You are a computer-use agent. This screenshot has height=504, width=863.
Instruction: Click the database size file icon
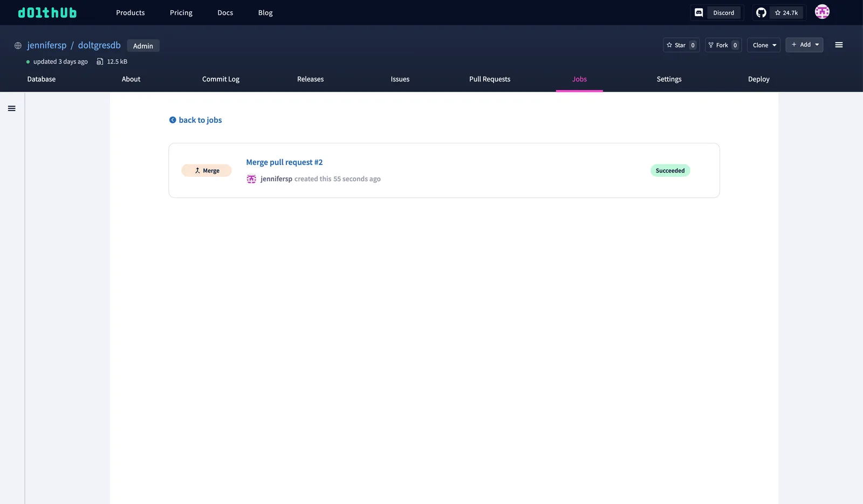tap(100, 61)
